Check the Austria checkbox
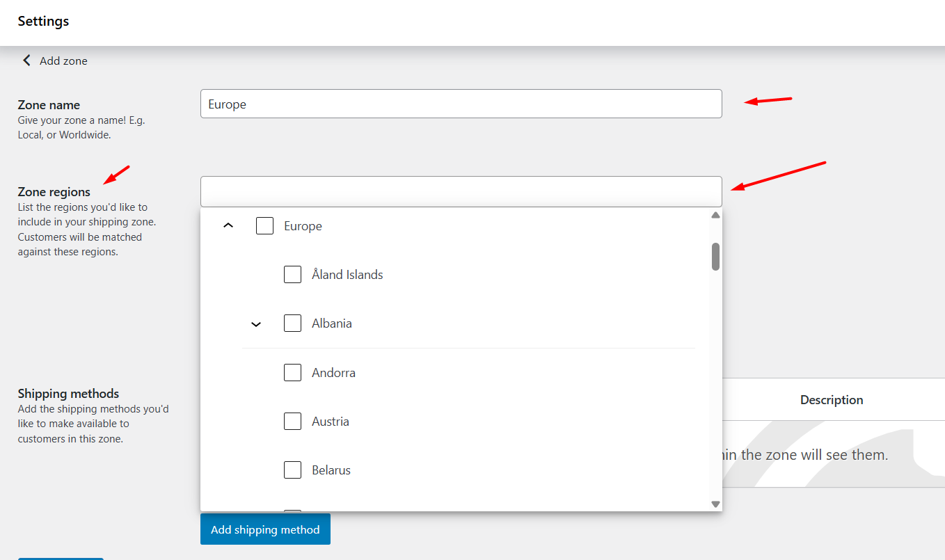945x560 pixels. pyautogui.click(x=292, y=422)
